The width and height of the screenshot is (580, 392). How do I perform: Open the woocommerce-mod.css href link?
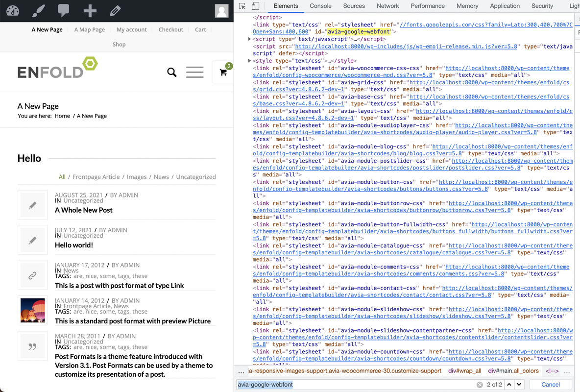point(411,72)
